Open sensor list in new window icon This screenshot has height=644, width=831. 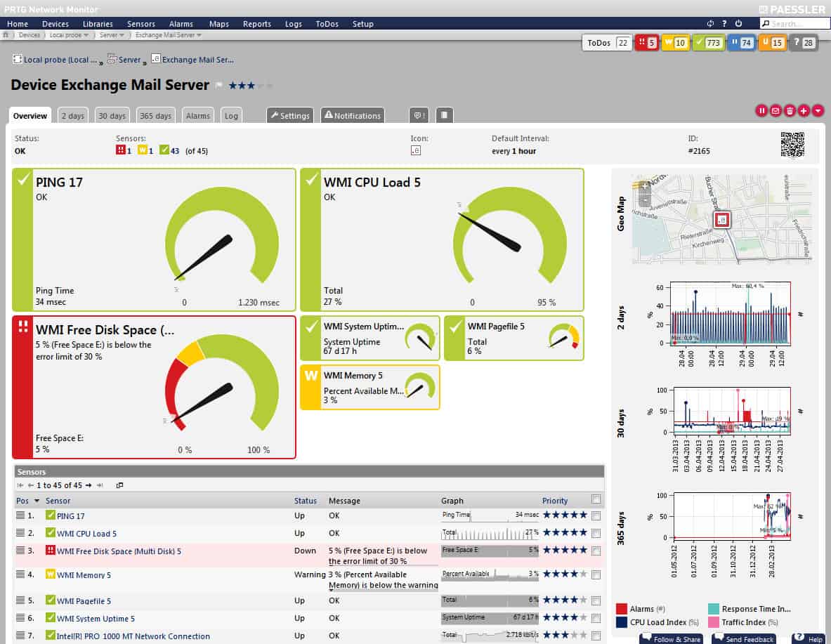tap(119, 485)
